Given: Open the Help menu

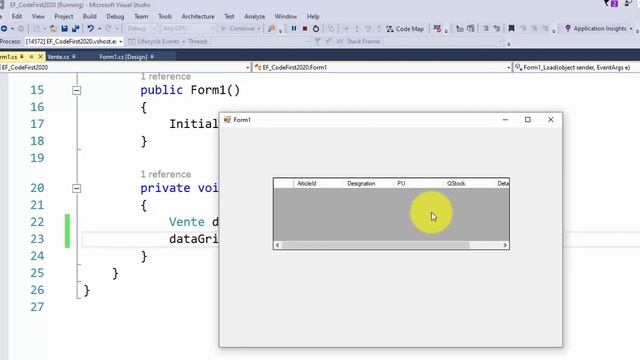Looking at the screenshot, I should 313,16.
